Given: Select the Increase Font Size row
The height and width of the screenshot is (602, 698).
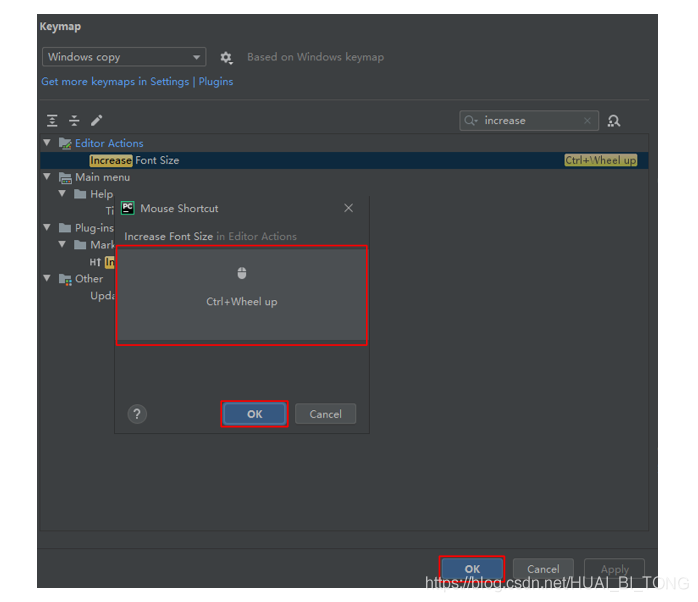Looking at the screenshot, I should pos(344,160).
